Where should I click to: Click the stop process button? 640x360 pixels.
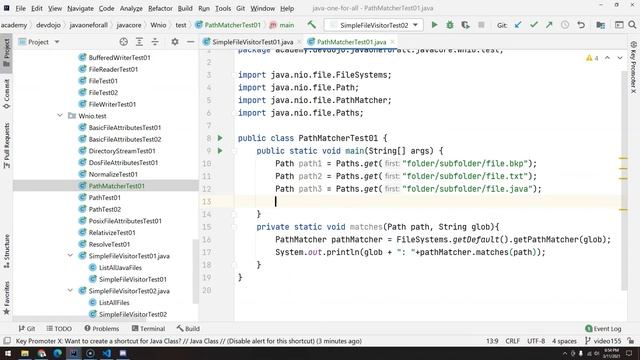click(481, 25)
